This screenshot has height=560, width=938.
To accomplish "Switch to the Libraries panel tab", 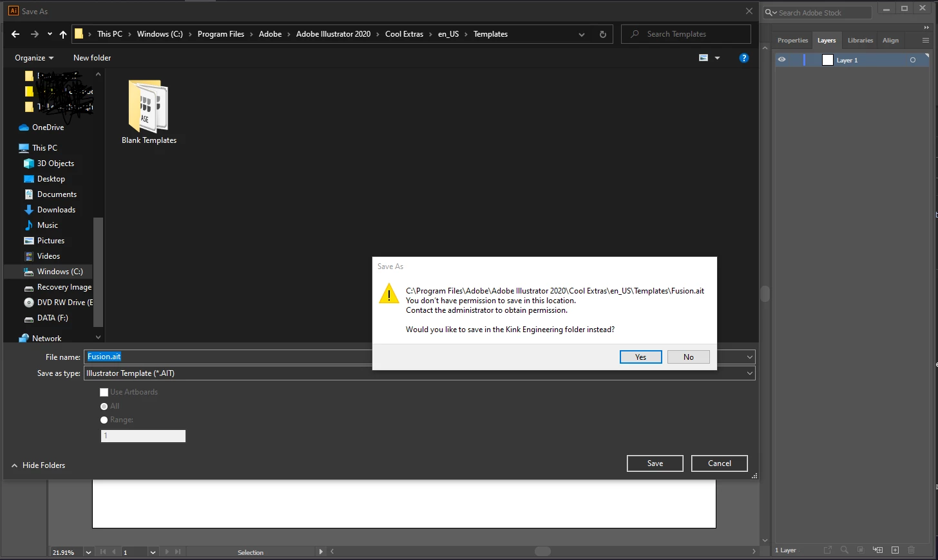I will point(860,41).
